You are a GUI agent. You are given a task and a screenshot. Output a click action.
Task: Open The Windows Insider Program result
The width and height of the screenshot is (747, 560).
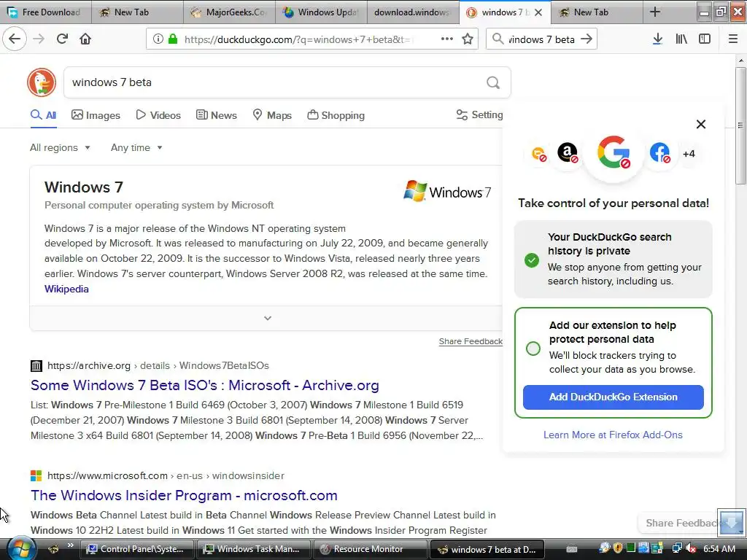point(184,495)
